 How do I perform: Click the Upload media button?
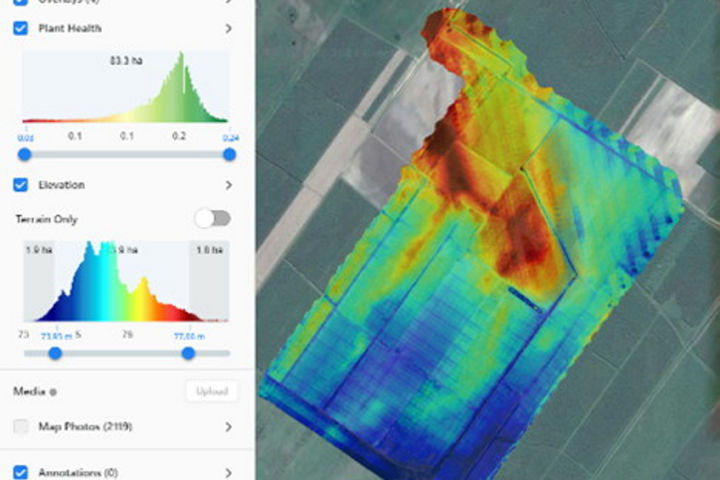pos(212,391)
